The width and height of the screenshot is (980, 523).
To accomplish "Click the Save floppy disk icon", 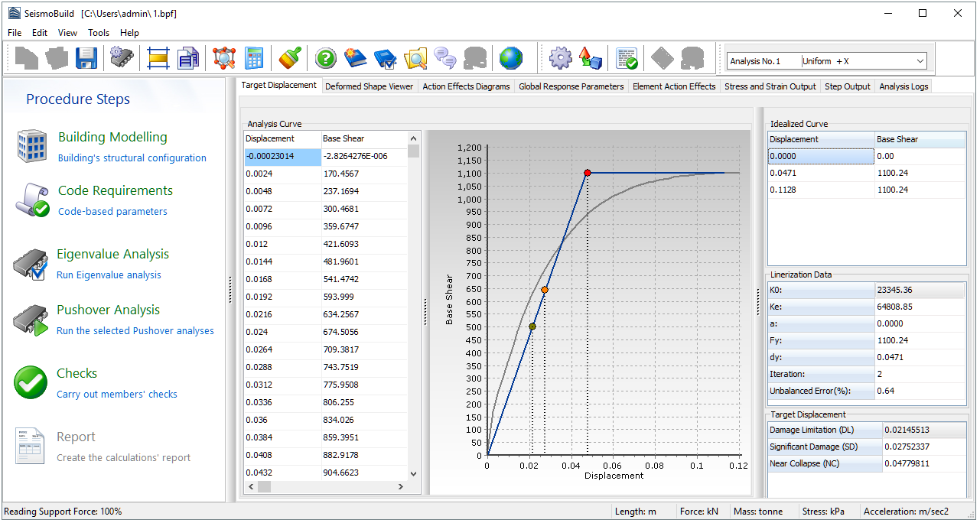I will 85,58.
